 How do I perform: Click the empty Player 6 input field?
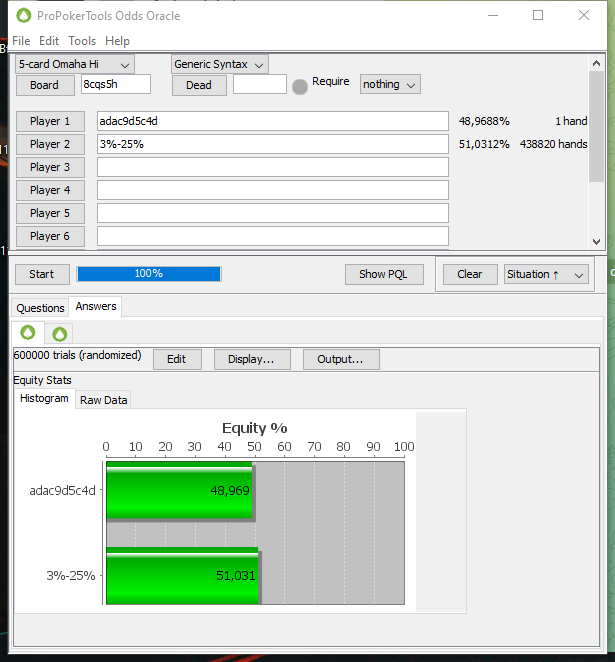273,236
